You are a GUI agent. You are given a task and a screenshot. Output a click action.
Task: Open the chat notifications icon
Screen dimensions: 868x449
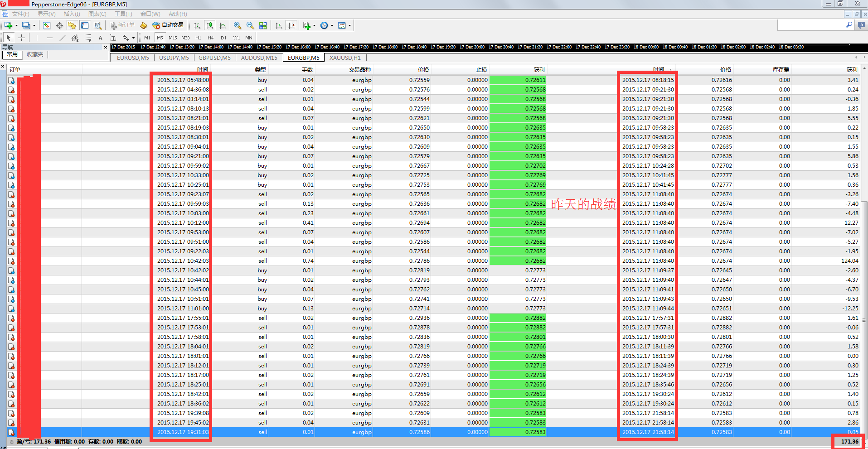point(862,25)
